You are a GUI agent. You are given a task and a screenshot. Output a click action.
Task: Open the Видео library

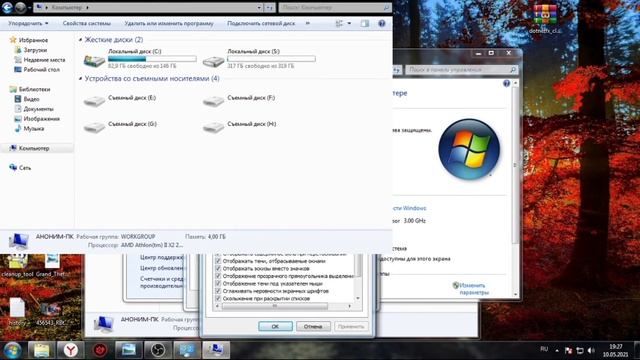click(x=27, y=99)
